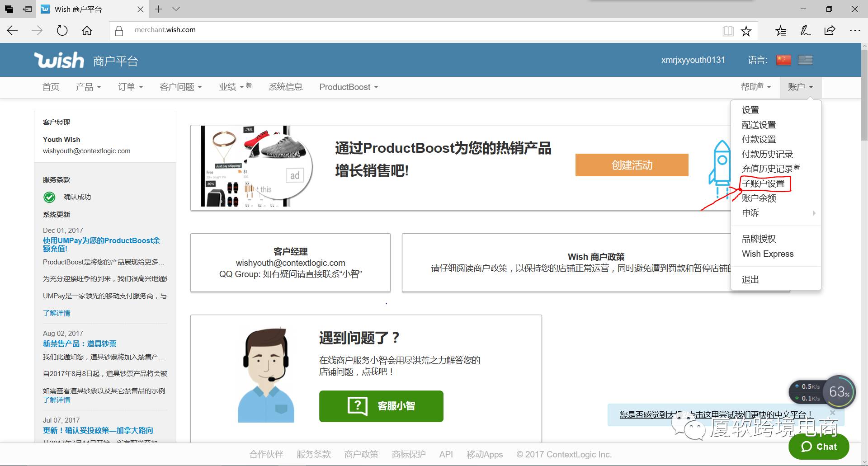Click the customer service agent illustration
This screenshot has height=466, width=868.
(267, 375)
